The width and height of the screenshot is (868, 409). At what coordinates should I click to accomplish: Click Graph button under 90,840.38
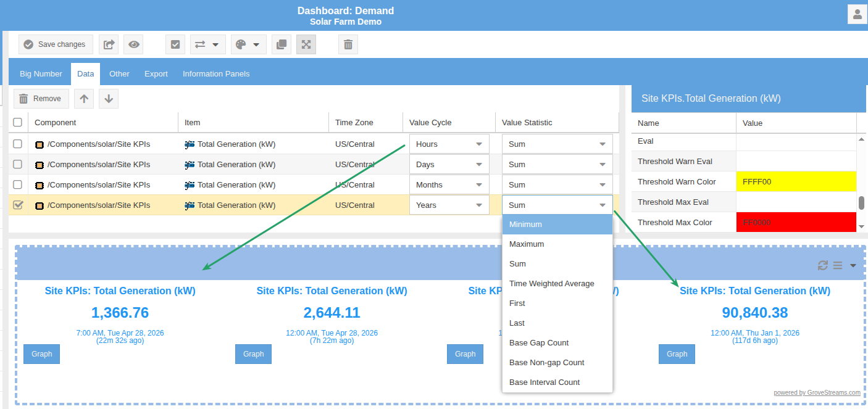677,354
